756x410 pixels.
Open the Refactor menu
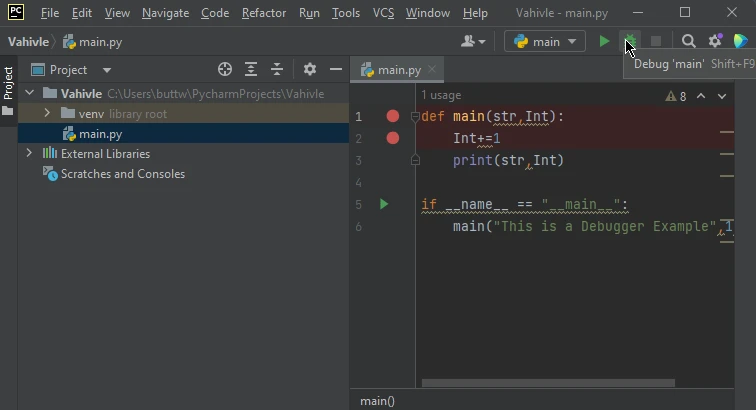(264, 13)
